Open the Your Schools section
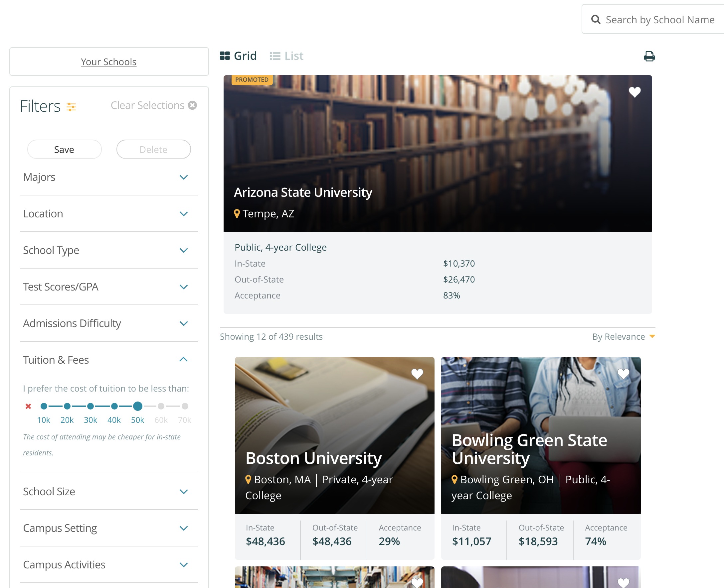The height and width of the screenshot is (588, 724). coord(109,62)
